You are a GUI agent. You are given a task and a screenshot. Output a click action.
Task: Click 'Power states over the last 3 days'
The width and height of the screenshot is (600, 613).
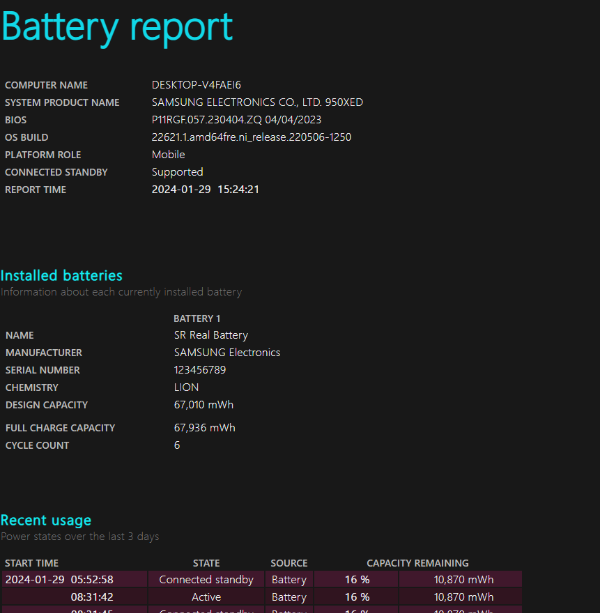point(80,536)
